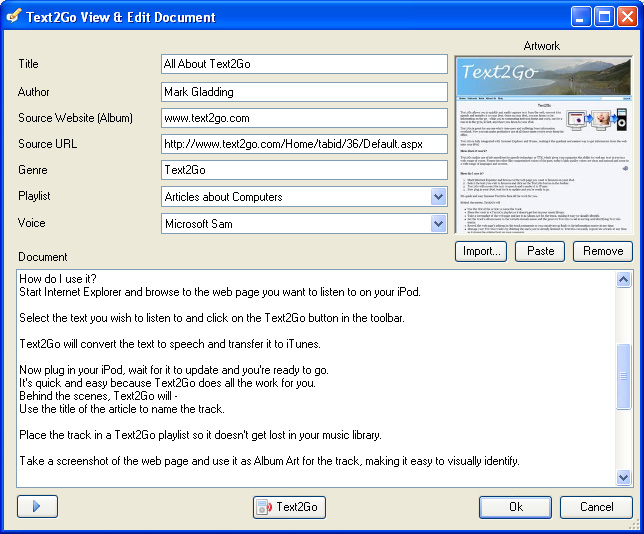The width and height of the screenshot is (644, 534).
Task: Select the Source URL text box
Action: (304, 144)
